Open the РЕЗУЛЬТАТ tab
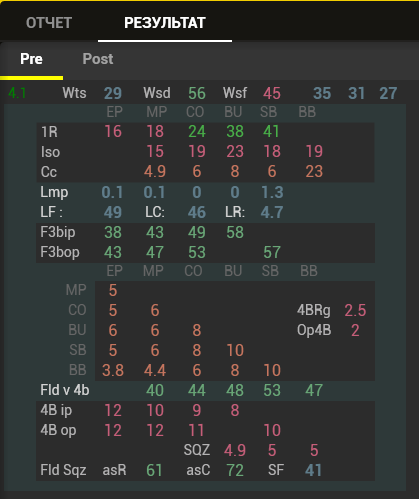This screenshot has height=499, width=419. [165, 23]
